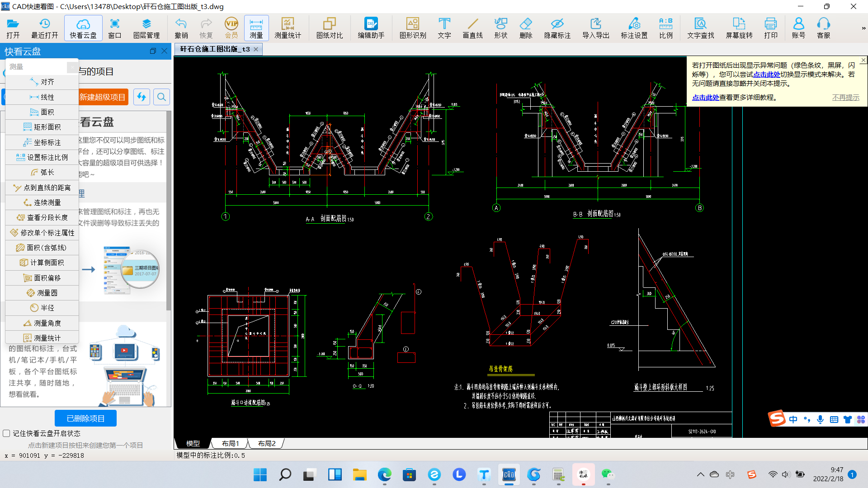Float the 快看云盘 panel
This screenshot has width=868, height=488.
click(153, 51)
